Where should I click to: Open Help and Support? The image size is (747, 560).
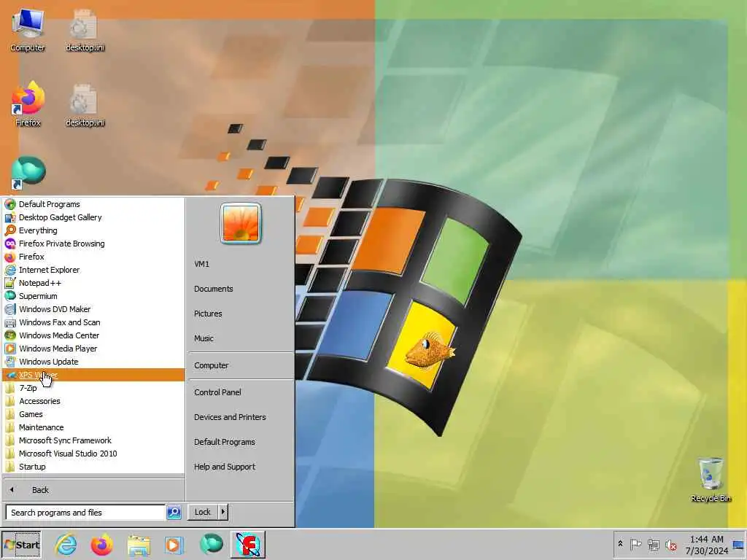239,467
